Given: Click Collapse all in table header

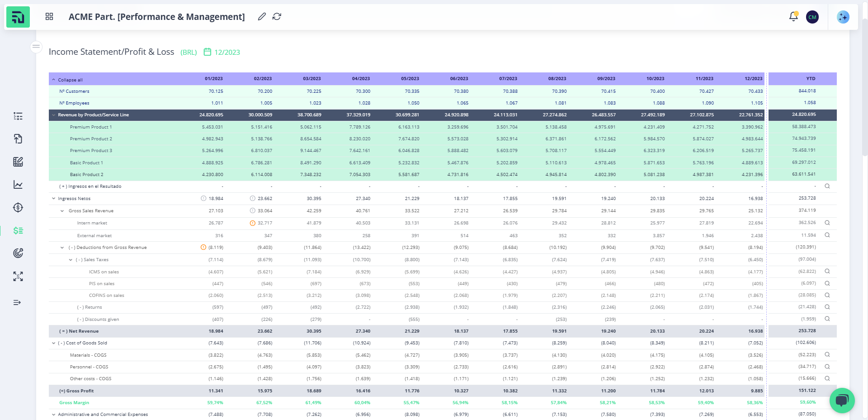Looking at the screenshot, I should [67, 80].
